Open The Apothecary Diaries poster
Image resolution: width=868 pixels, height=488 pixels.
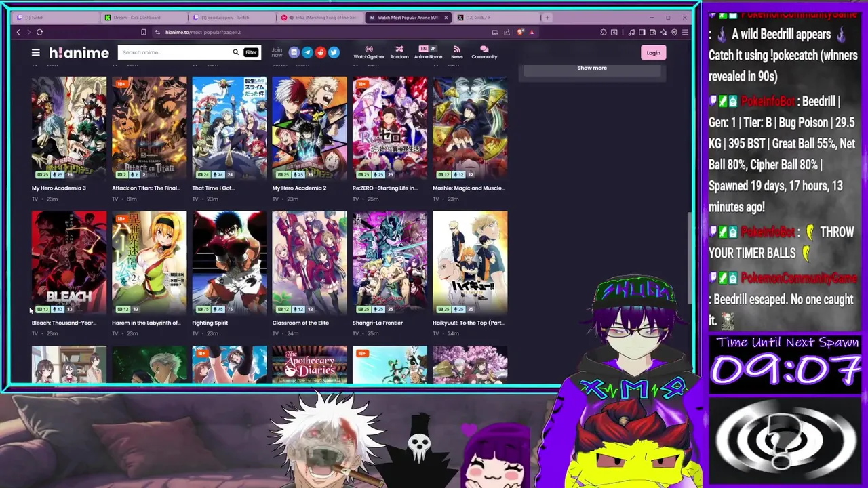[x=309, y=365]
